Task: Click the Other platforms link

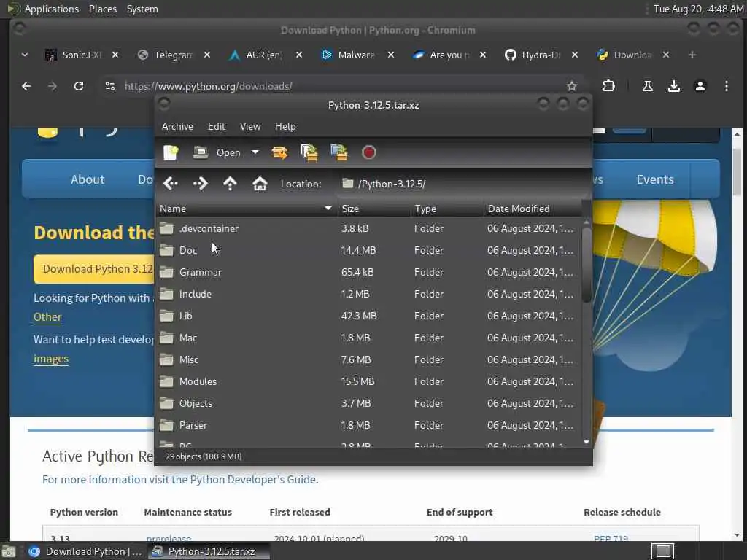Action: 47,317
